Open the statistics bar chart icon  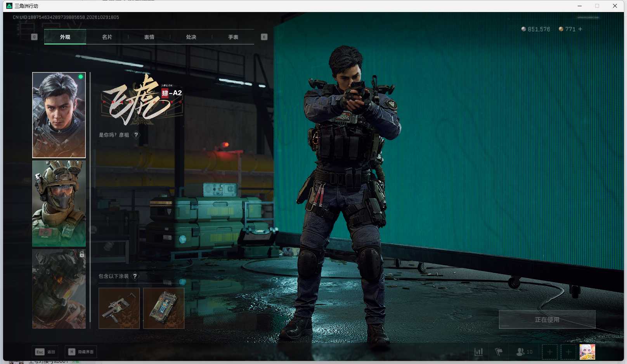point(478,352)
